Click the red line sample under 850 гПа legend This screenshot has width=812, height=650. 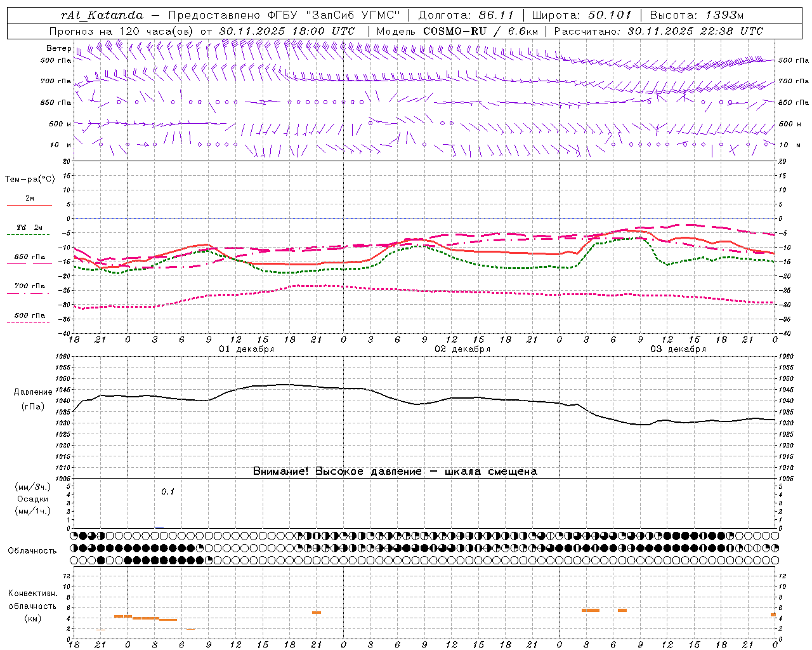(x=29, y=264)
